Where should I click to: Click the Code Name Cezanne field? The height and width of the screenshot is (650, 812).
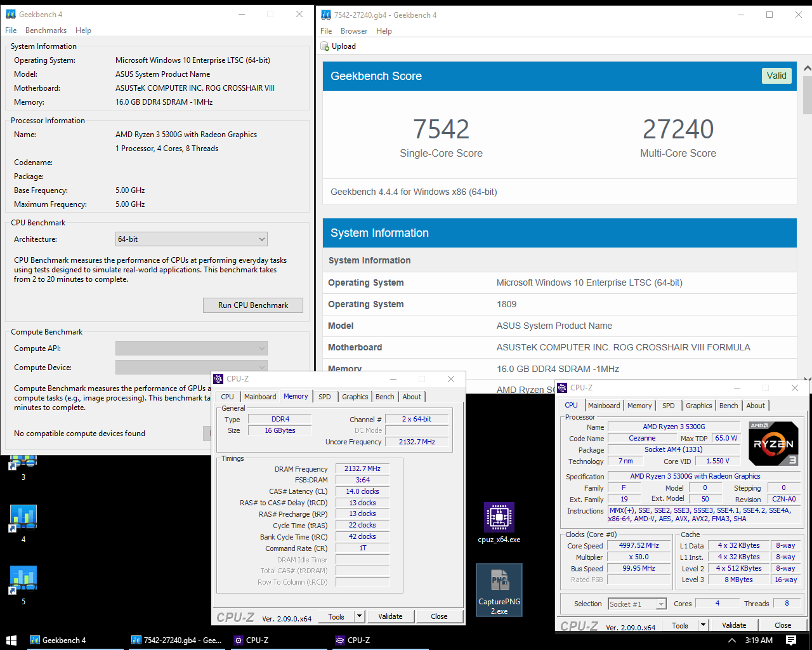pyautogui.click(x=642, y=438)
